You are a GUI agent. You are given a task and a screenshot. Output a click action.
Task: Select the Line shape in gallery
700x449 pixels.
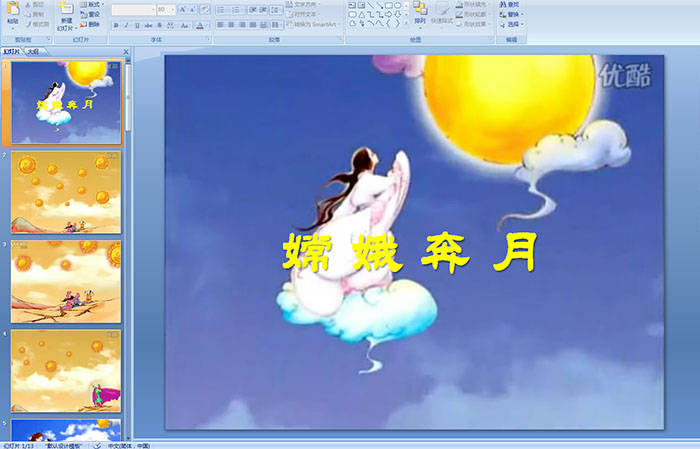coord(371,5)
